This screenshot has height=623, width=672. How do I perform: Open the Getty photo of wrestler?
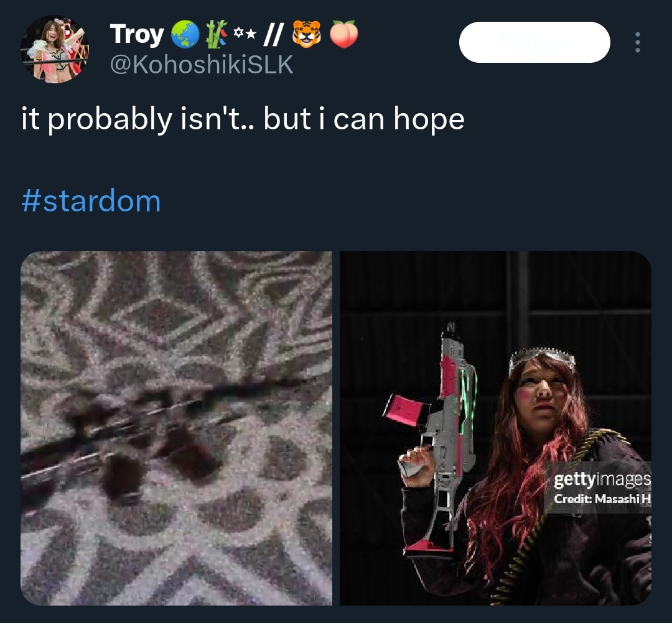point(495,428)
